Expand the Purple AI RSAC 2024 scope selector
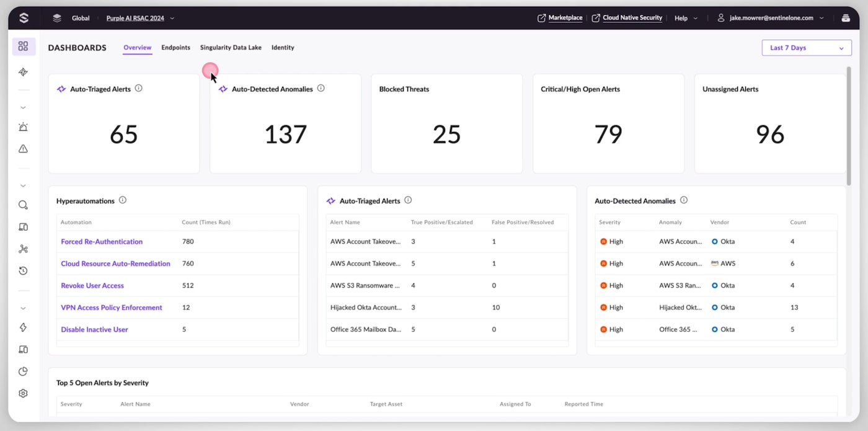868x431 pixels. 140,18
